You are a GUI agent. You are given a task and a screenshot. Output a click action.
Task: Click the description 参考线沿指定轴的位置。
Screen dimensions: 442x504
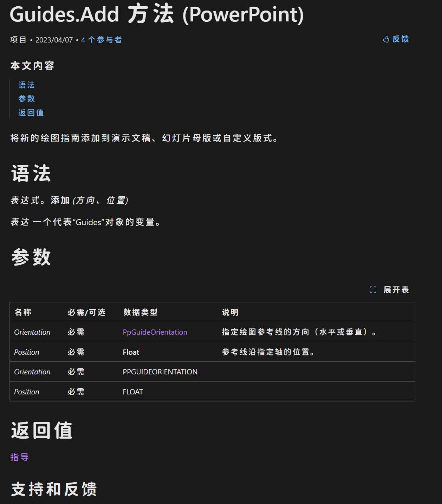pyautogui.click(x=268, y=352)
